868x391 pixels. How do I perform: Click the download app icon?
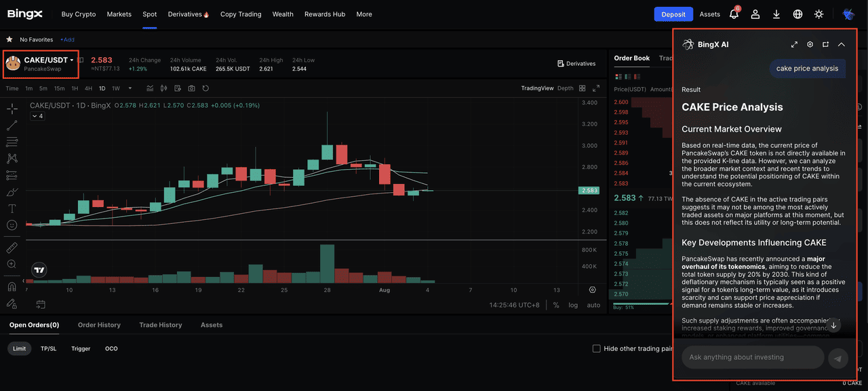click(x=776, y=14)
